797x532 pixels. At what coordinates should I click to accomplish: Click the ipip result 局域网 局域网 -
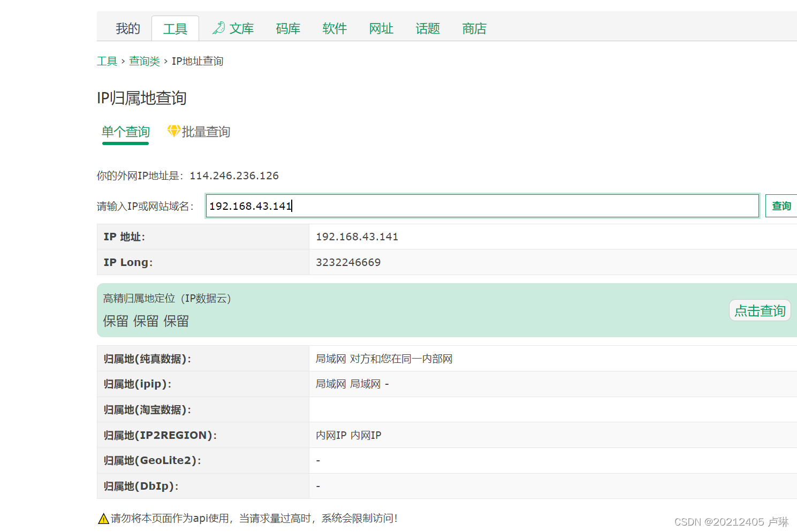tap(352, 384)
